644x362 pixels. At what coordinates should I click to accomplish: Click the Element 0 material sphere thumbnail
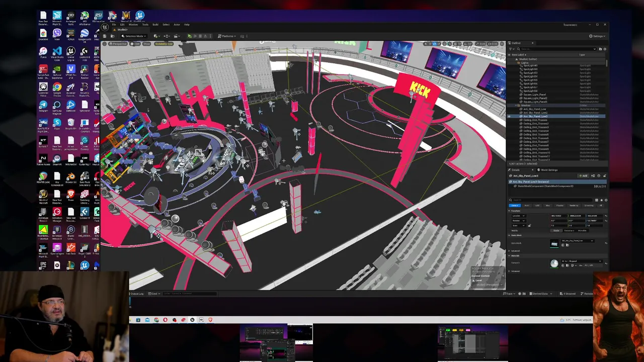tap(554, 263)
